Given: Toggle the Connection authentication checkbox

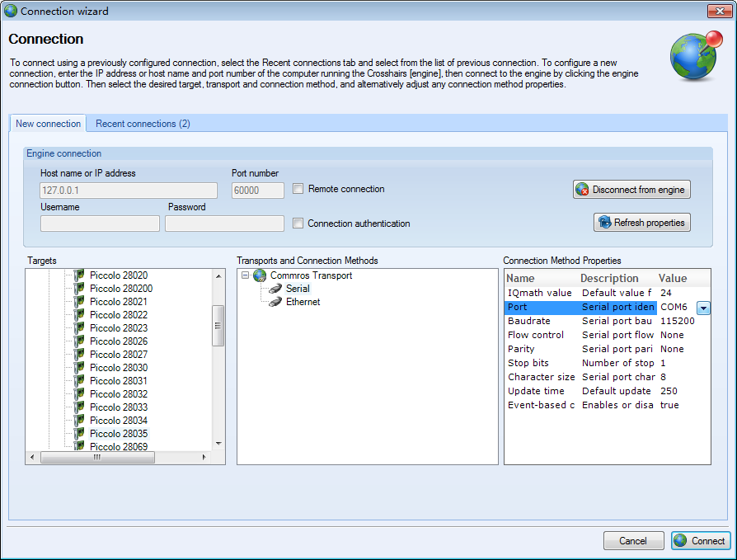Looking at the screenshot, I should tap(298, 224).
